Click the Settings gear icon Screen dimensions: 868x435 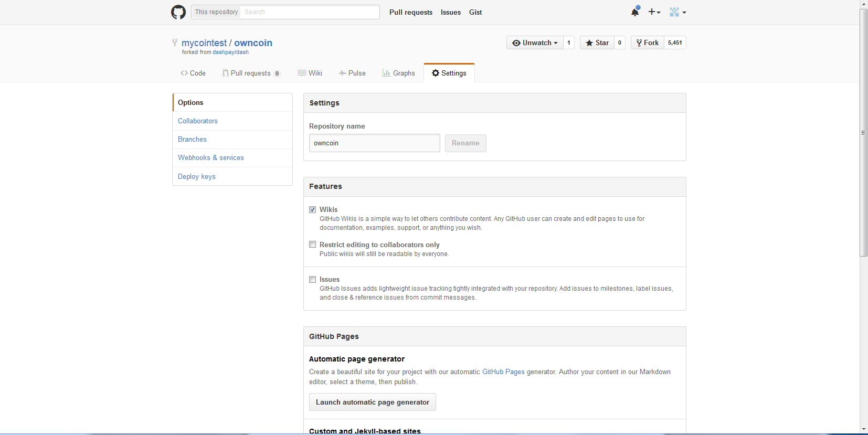tap(436, 73)
